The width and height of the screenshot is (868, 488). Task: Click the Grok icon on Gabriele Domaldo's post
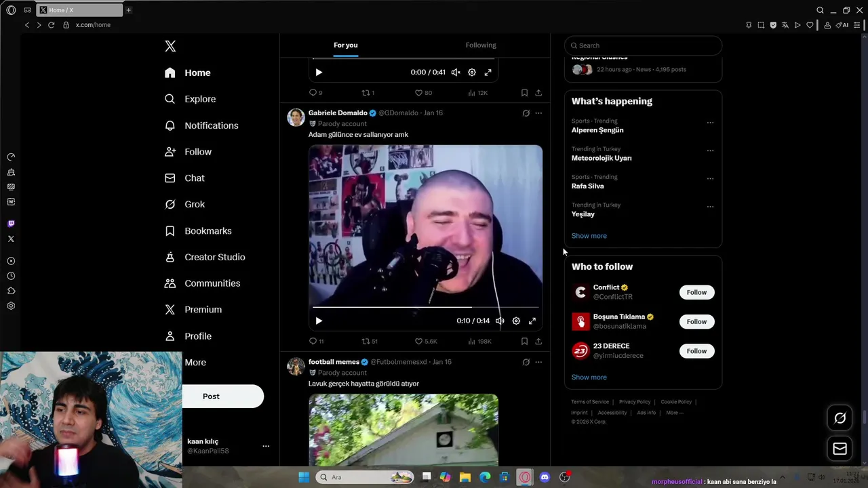click(x=526, y=113)
